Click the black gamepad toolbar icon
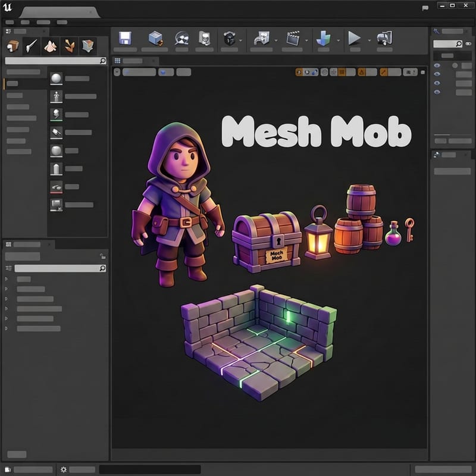476x476 pixels. 230,39
